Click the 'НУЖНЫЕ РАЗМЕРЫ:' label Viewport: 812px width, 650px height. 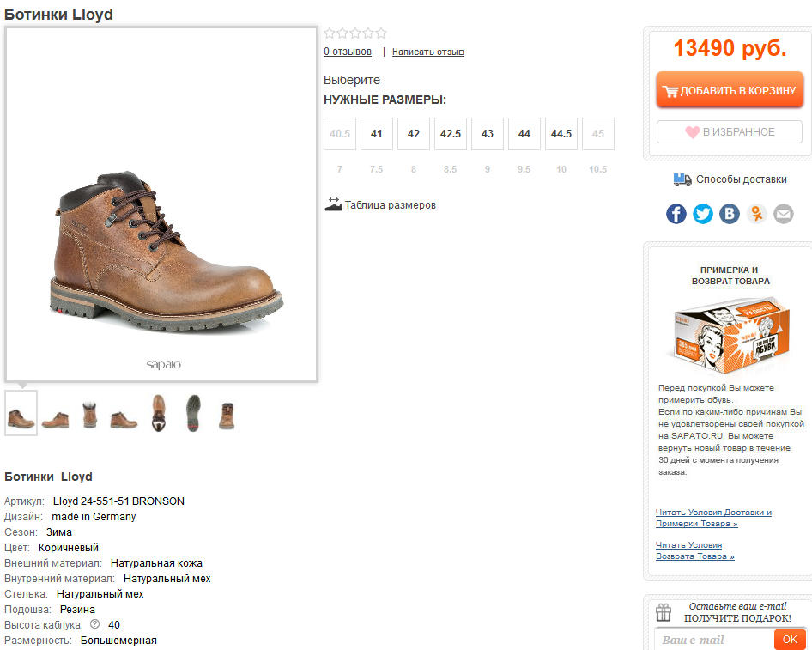coord(385,100)
